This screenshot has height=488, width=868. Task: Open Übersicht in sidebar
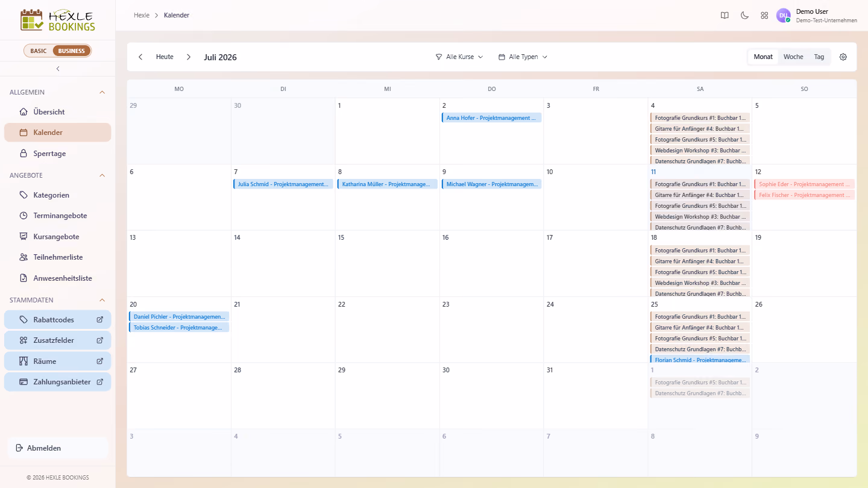pos(58,112)
